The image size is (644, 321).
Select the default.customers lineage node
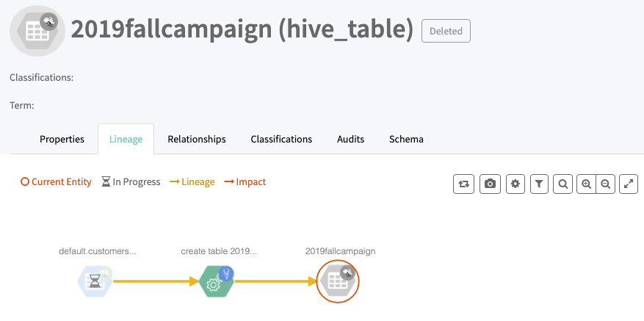pos(95,281)
